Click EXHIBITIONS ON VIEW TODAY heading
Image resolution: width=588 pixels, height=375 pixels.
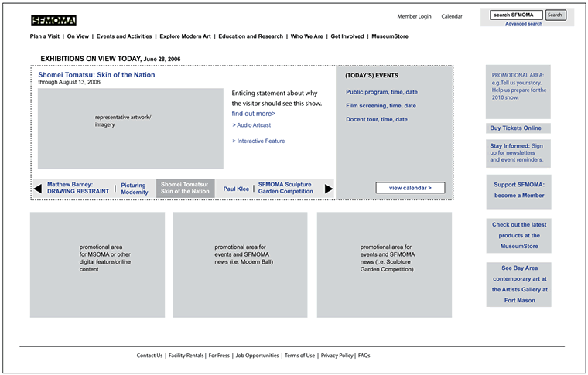[111, 59]
